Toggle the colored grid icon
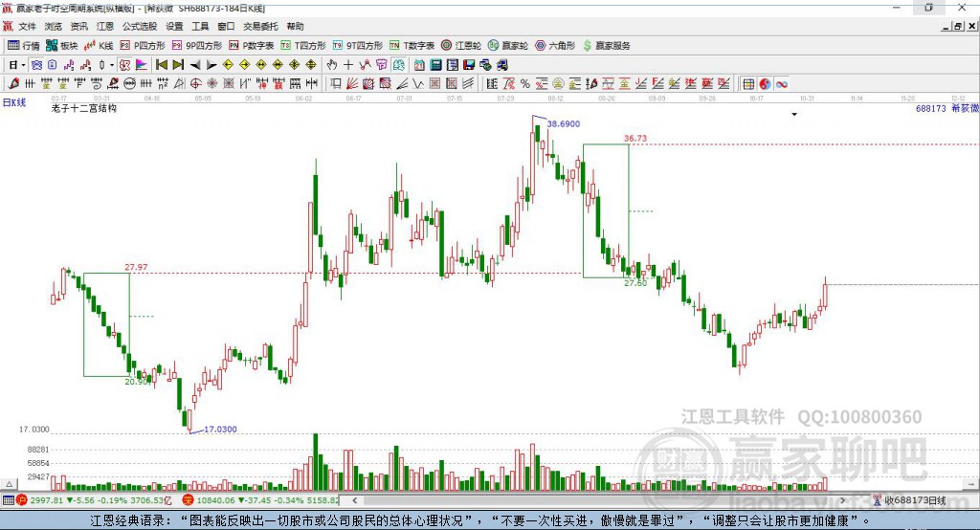The image size is (980, 530). [x=748, y=84]
